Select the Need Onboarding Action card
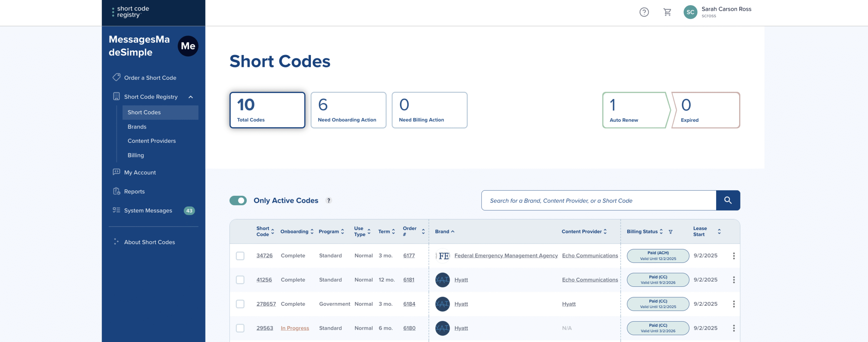The image size is (868, 342). (x=348, y=110)
